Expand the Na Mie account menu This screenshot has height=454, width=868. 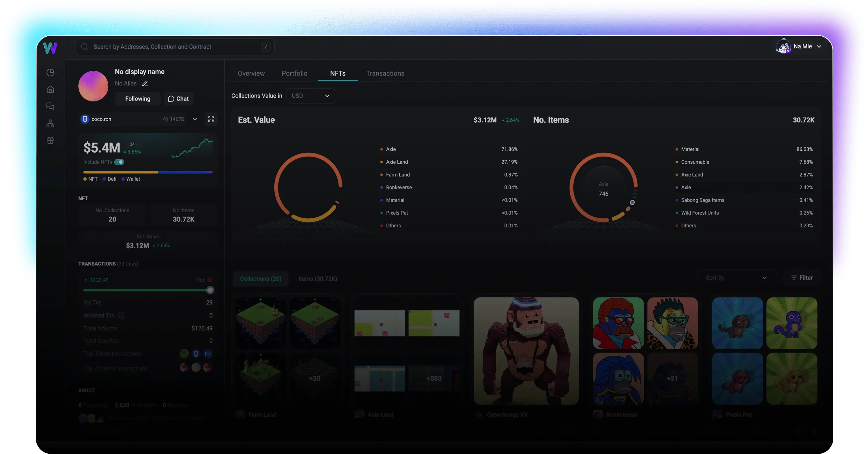pos(819,46)
